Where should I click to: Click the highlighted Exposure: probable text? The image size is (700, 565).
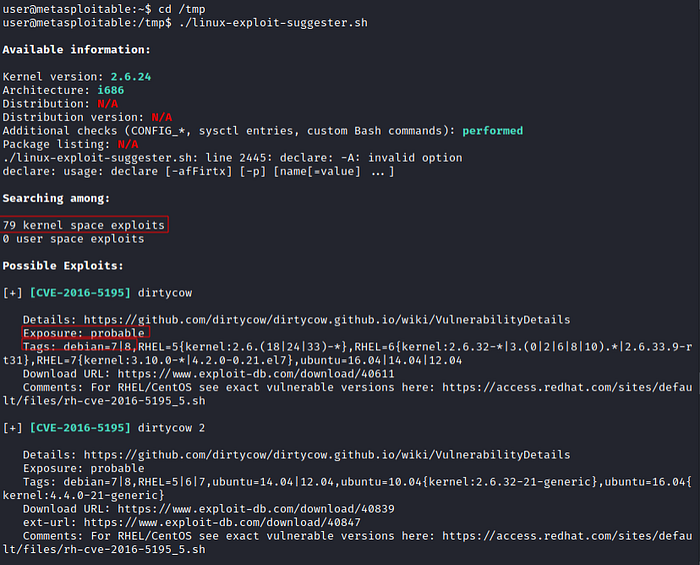85,333
